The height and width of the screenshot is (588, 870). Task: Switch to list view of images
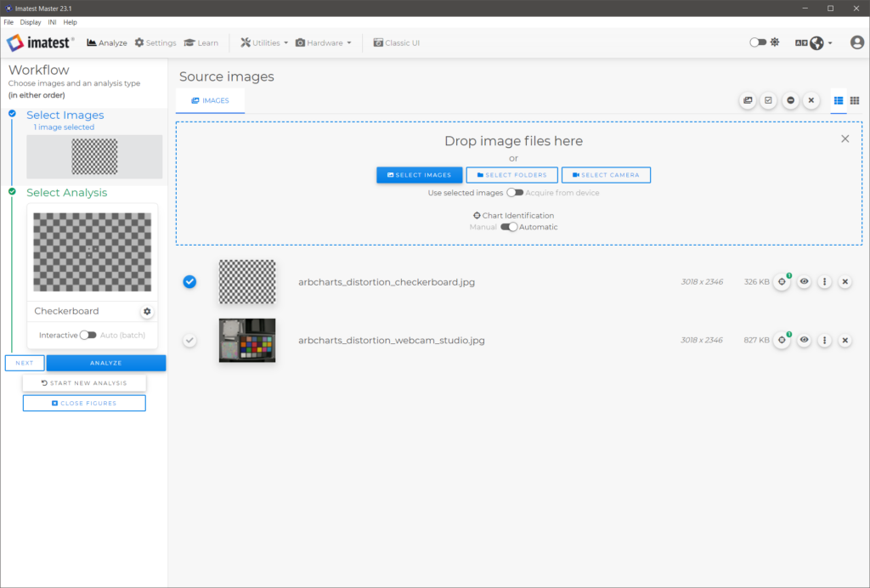tap(838, 100)
